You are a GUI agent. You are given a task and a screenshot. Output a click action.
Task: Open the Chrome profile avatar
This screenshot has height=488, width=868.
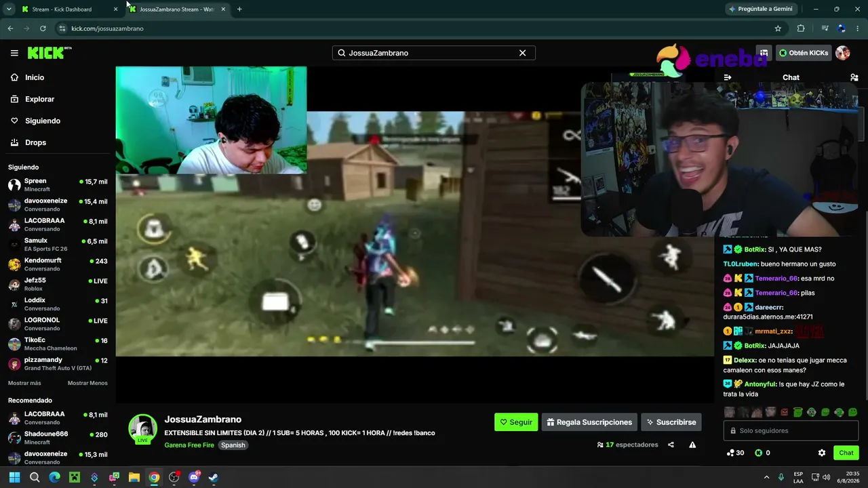click(x=842, y=28)
